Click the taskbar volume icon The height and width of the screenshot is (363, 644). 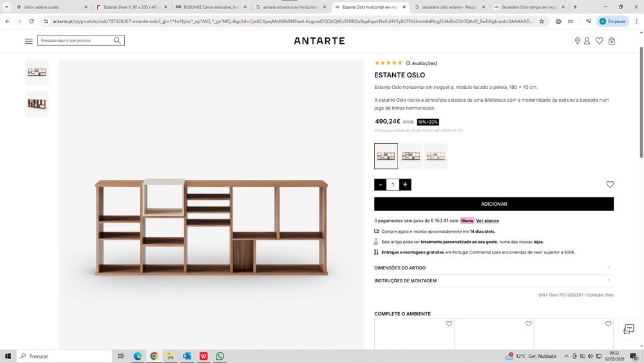point(590,356)
